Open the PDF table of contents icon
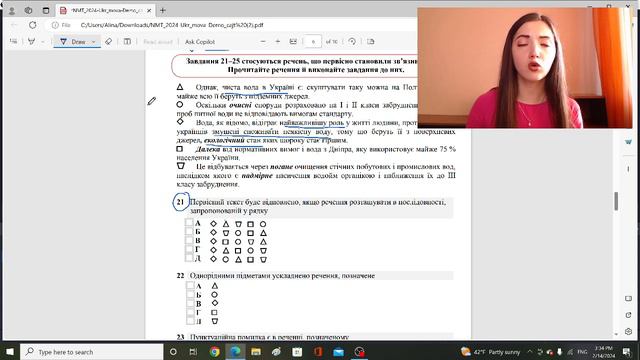The height and width of the screenshot is (360, 640). pos(13,42)
